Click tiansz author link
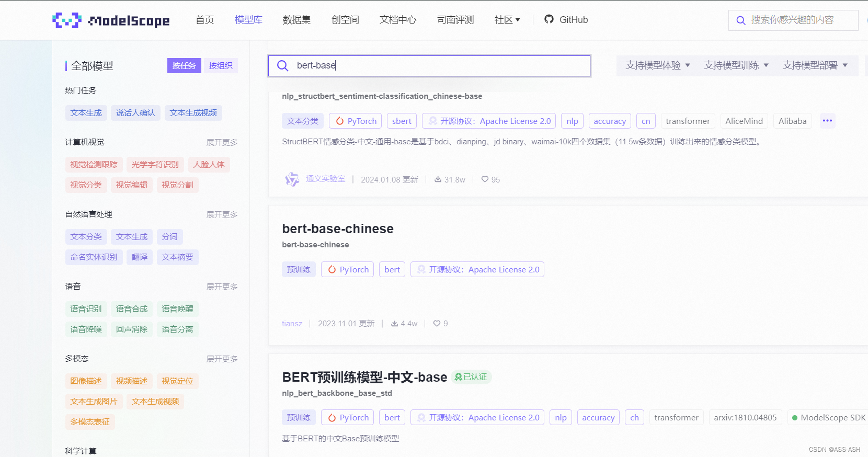The height and width of the screenshot is (457, 868). (x=292, y=324)
